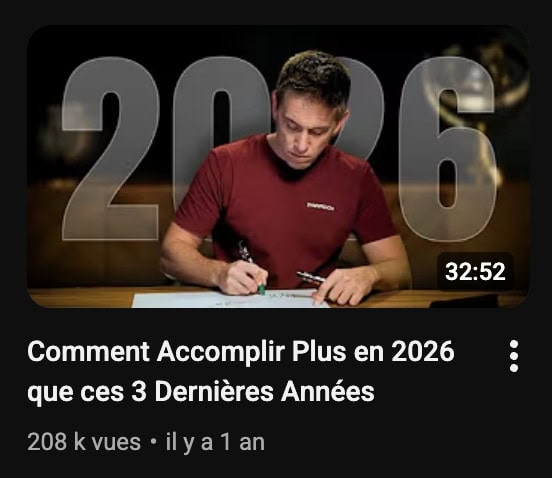Viewport: 552px width, 478px height.
Task: Click the word 'Années' in the title
Action: (x=327, y=391)
